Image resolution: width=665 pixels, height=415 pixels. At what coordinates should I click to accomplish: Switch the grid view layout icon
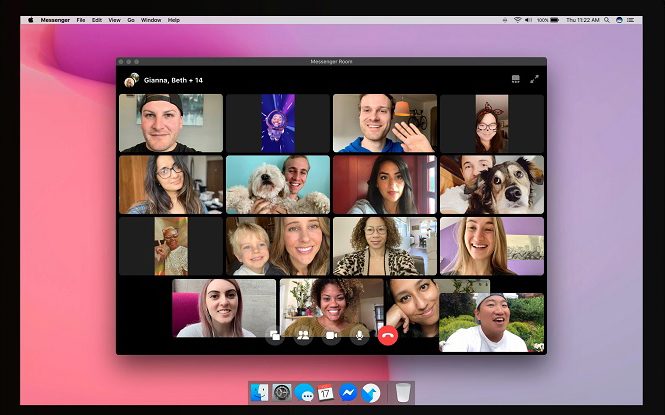516,79
